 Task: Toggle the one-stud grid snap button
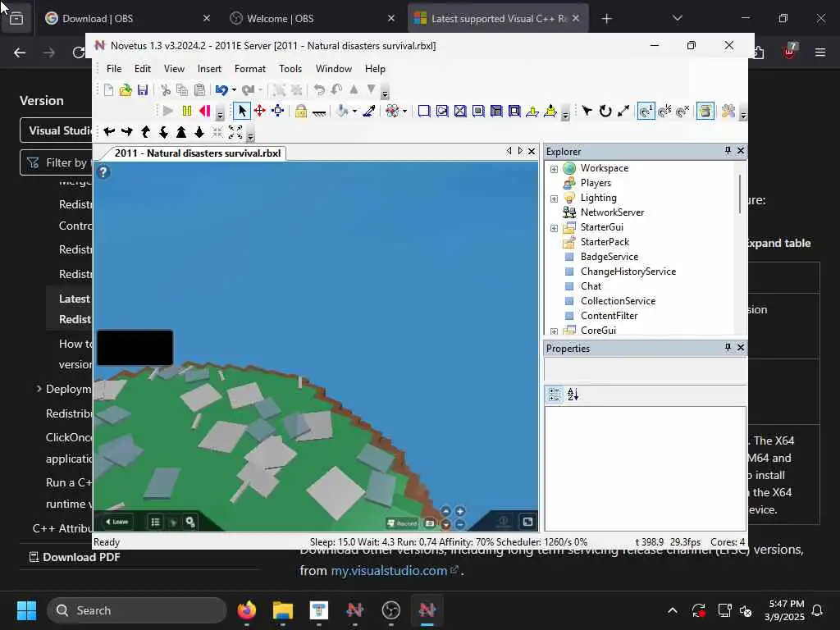pos(646,111)
